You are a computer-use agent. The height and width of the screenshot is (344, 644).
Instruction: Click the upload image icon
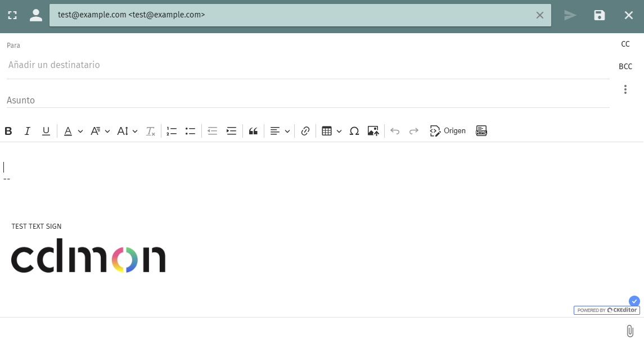coord(373,131)
